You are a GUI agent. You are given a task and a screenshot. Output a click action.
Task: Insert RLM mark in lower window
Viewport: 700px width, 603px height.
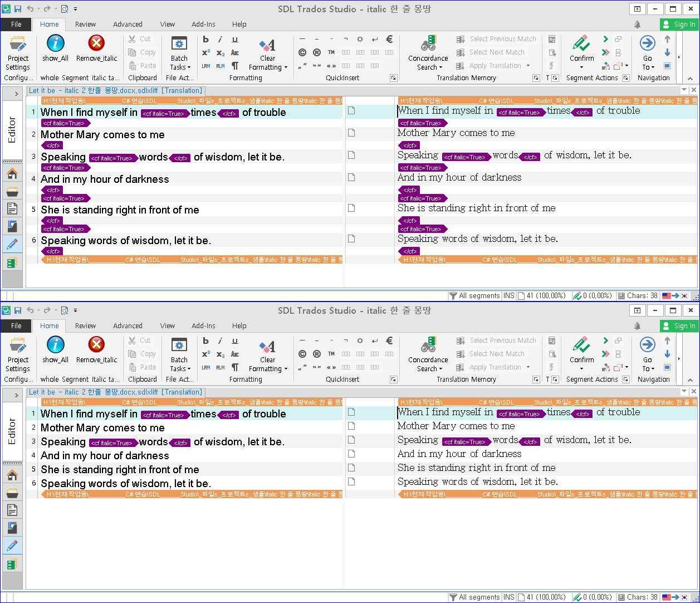pos(221,367)
